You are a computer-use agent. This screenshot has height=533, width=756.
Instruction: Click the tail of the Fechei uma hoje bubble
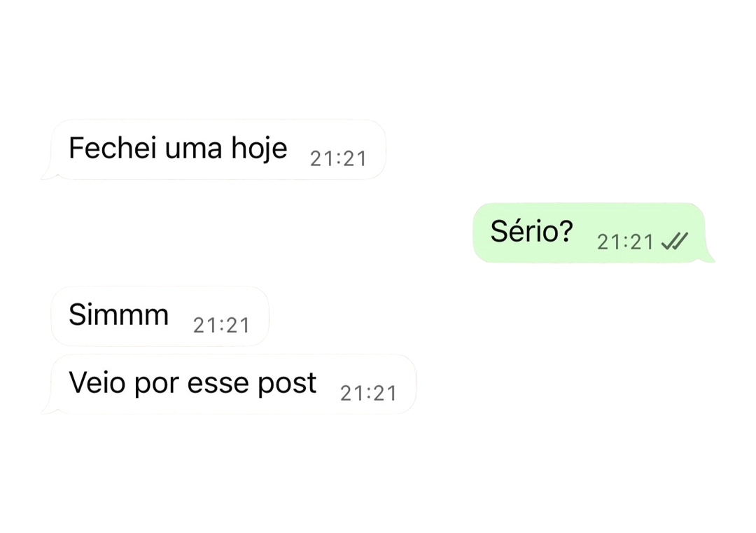[48, 174]
